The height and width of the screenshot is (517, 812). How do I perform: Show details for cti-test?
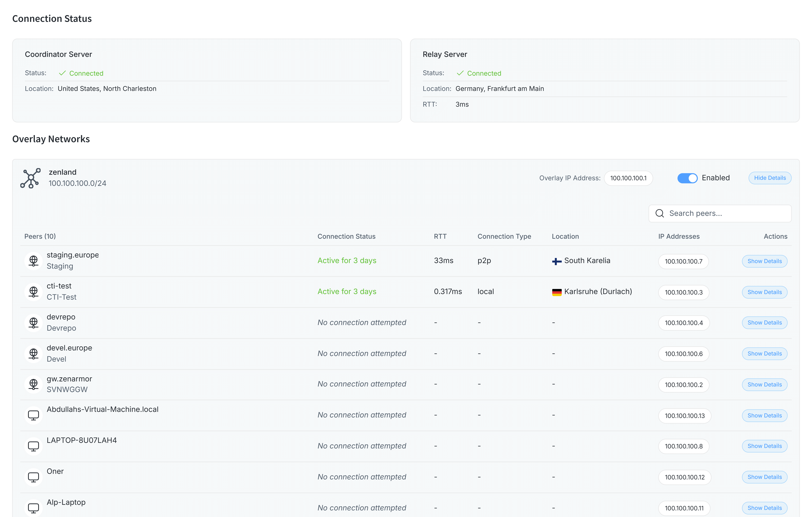pyautogui.click(x=764, y=292)
